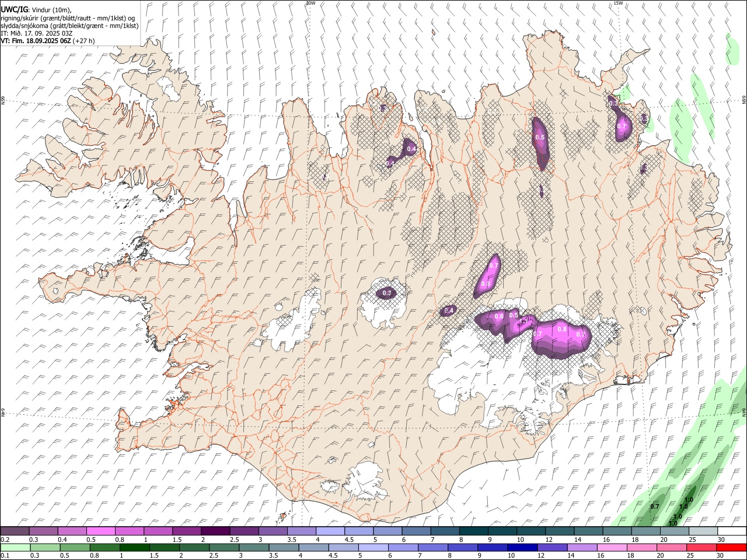This screenshot has height=560, width=747.
Task: Click the 'rigning/skúrir (grænt/blátt/rautt' legend description line
Action: 68,17
